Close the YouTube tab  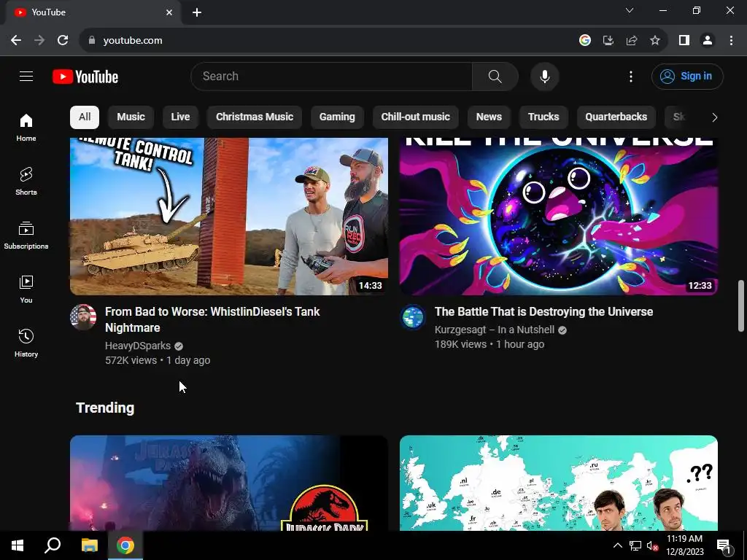(x=169, y=12)
